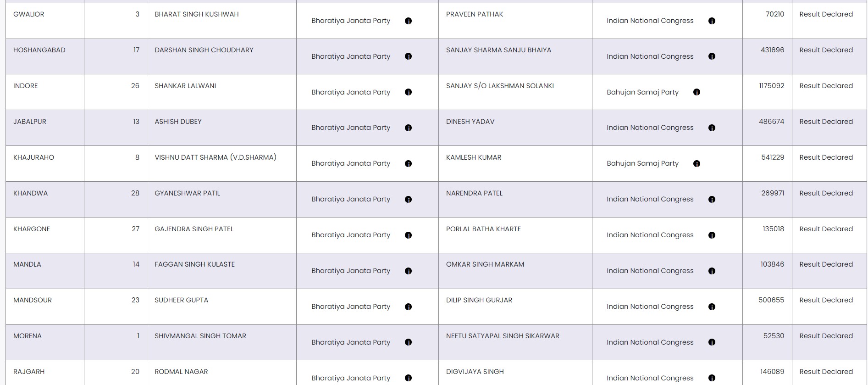Open info icon next to Praveen Pathak's Indian National Congress

coord(712,21)
